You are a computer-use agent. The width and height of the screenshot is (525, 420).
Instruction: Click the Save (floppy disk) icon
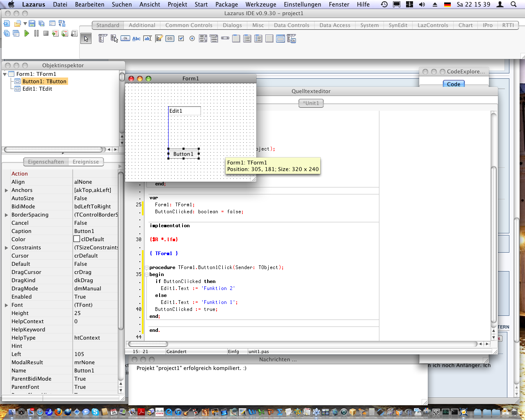tap(32, 23)
